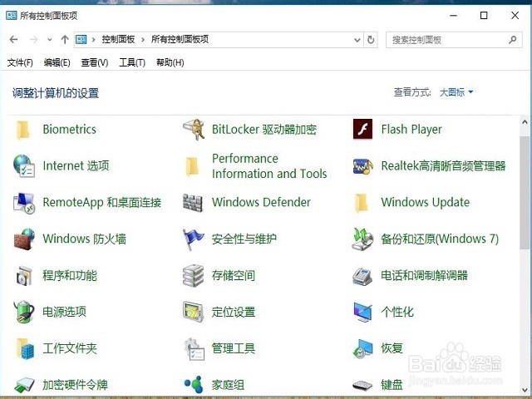
Task: Click 备份和还原(Windows 7) icon
Action: point(362,239)
